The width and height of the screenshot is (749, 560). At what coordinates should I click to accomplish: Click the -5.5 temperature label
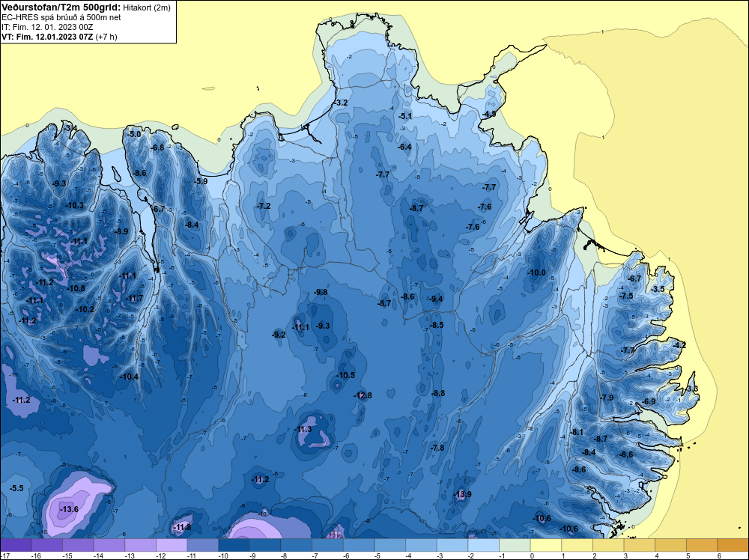(16, 488)
